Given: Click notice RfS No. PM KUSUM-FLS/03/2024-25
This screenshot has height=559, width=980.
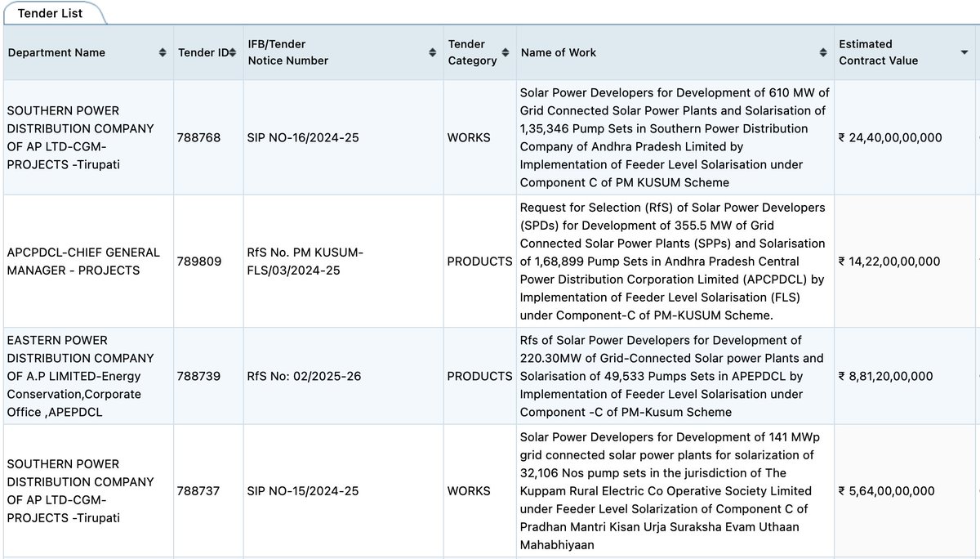Looking at the screenshot, I should (x=305, y=262).
